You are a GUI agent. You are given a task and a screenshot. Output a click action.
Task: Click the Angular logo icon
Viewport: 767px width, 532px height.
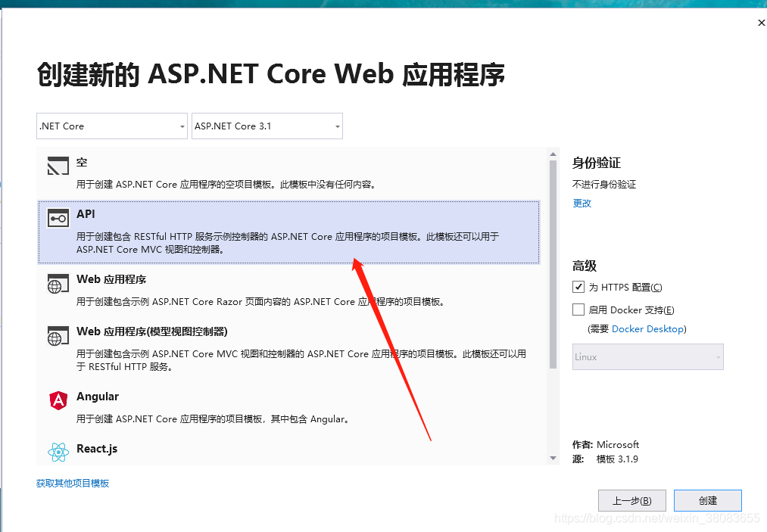58,400
